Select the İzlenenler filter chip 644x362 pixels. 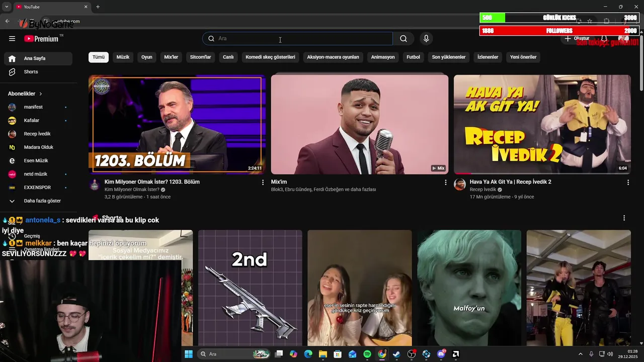click(488, 57)
